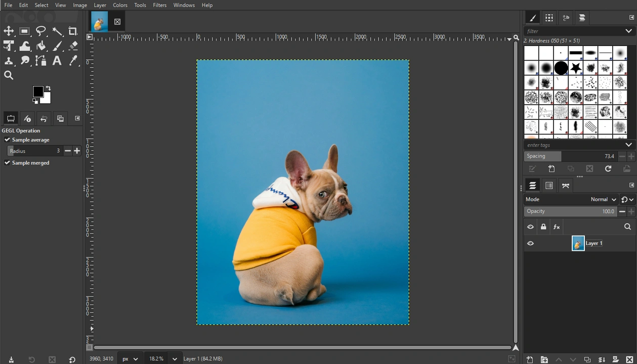Increase Radius with the plus button

pos(77,151)
